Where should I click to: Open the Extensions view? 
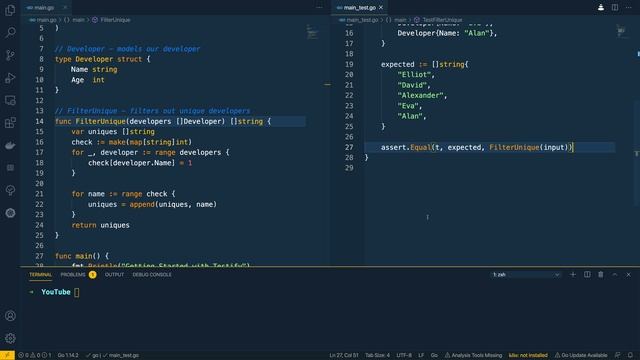tap(10, 122)
